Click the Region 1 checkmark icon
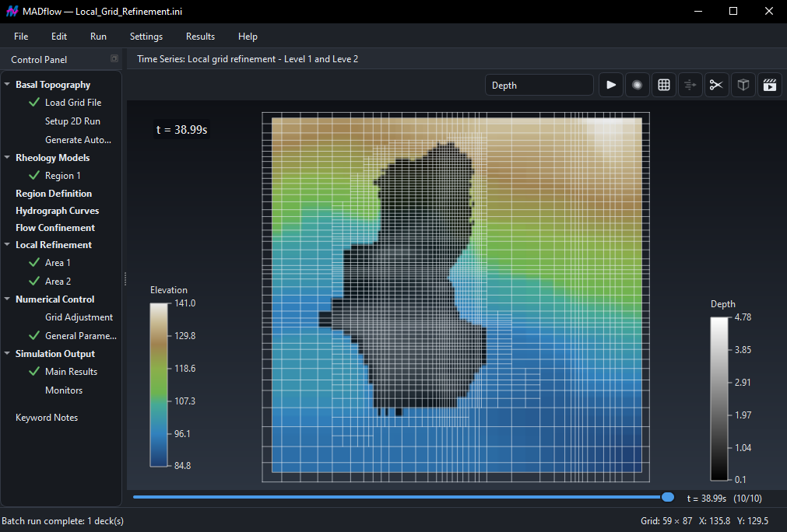The width and height of the screenshot is (787, 532). coord(34,176)
